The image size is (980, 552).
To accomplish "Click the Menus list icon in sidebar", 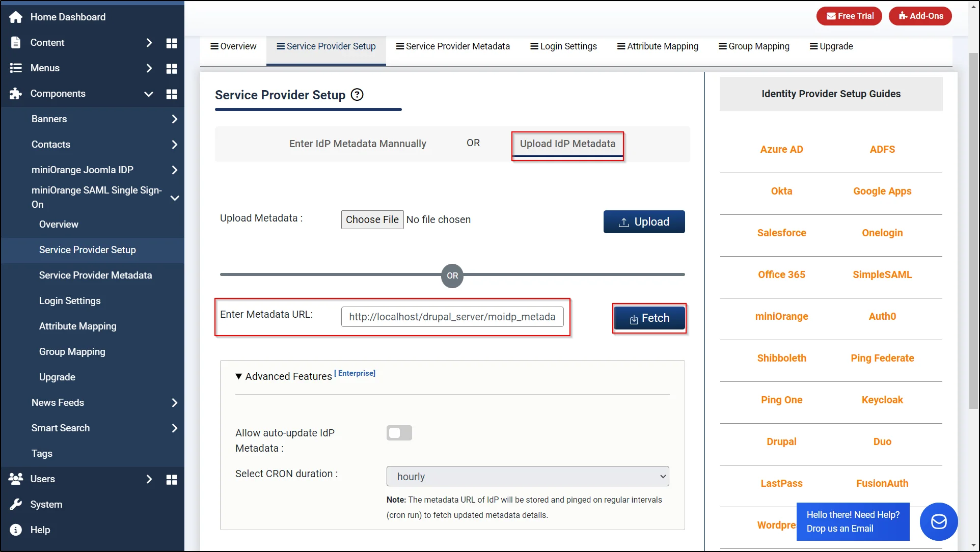I will [x=16, y=68].
